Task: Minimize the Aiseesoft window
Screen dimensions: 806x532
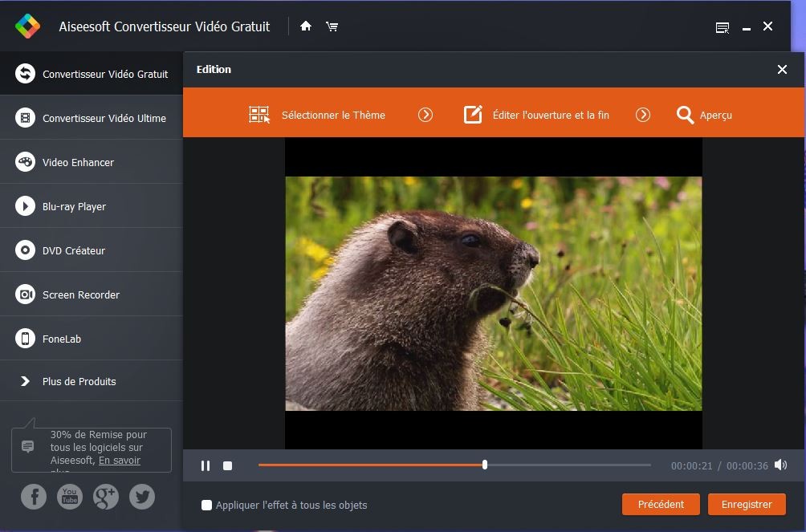Action: click(x=747, y=28)
